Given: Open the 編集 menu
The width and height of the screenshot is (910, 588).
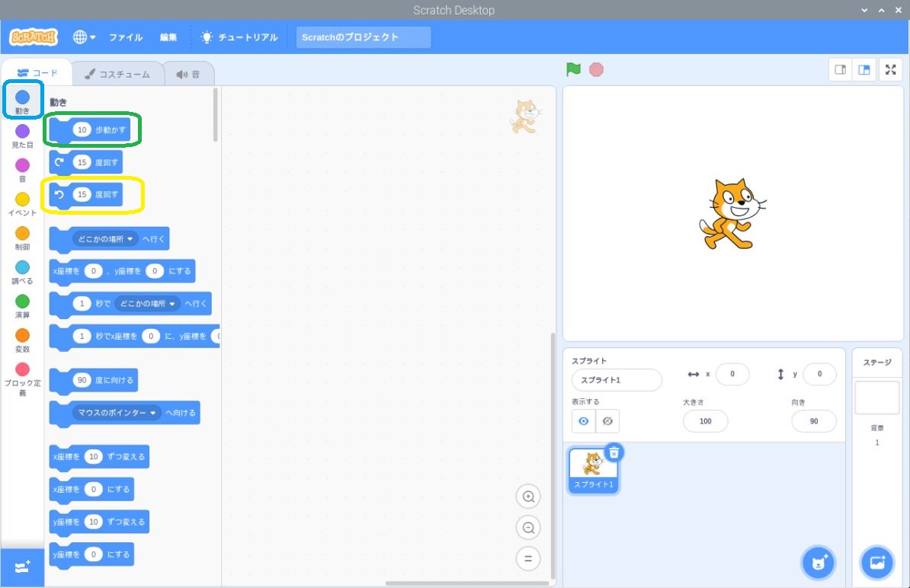Looking at the screenshot, I should [x=168, y=37].
